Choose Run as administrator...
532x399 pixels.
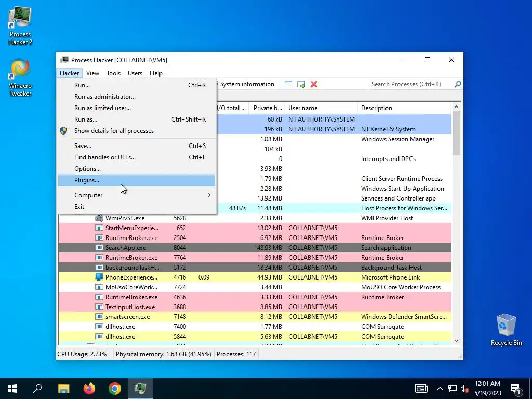137,96
